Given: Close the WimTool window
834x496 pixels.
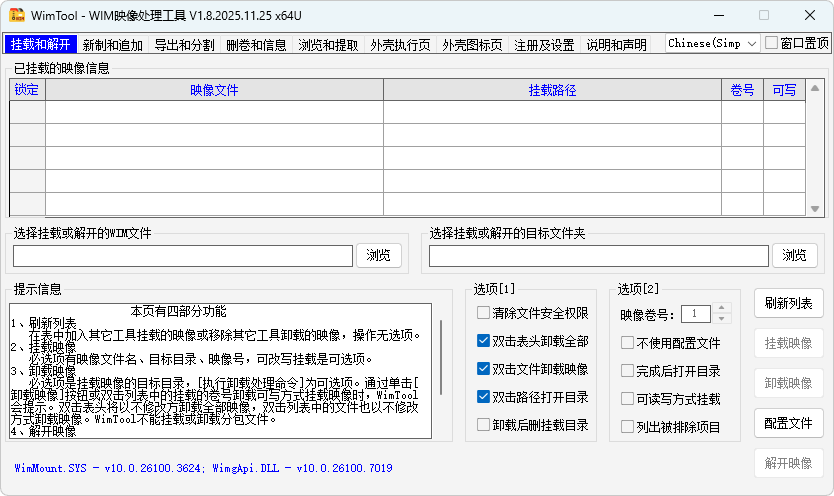Looking at the screenshot, I should tap(810, 15).
